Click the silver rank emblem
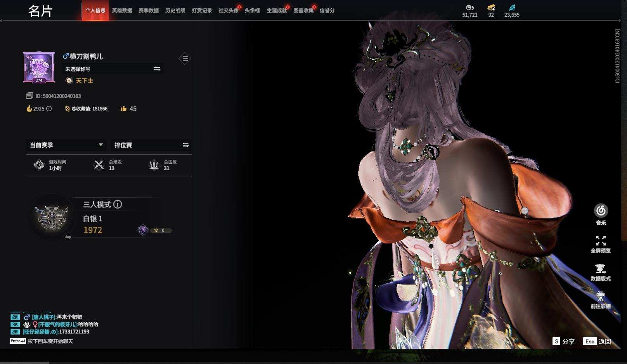Image resolution: width=627 pixels, height=364 pixels. pos(52,217)
